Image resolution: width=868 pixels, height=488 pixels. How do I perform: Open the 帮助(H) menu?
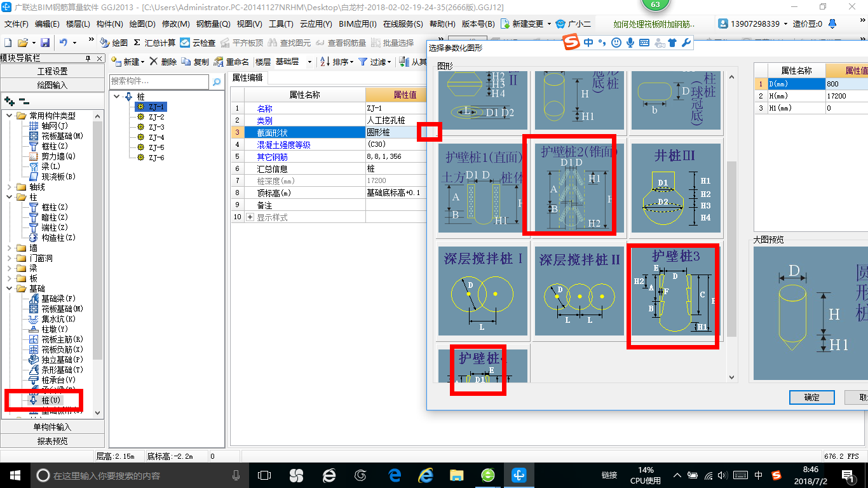tap(442, 24)
